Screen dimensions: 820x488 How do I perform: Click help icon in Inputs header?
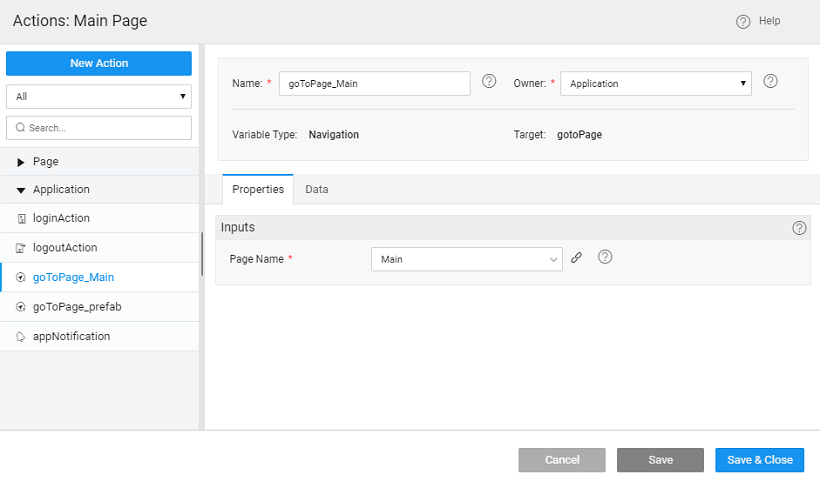[799, 228]
